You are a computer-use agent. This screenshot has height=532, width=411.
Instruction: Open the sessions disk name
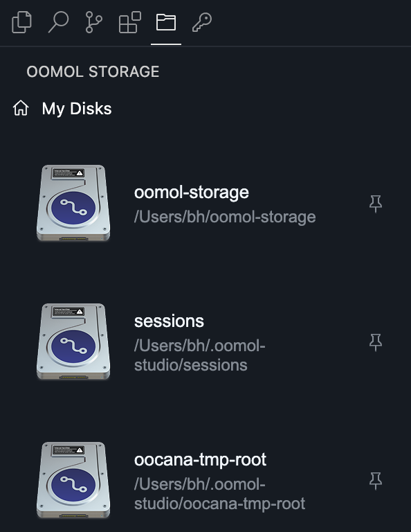tap(169, 321)
